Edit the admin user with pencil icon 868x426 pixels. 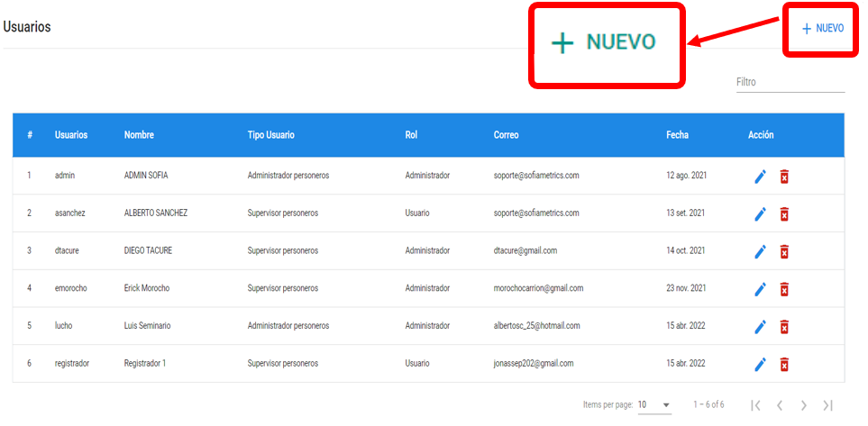coord(760,177)
